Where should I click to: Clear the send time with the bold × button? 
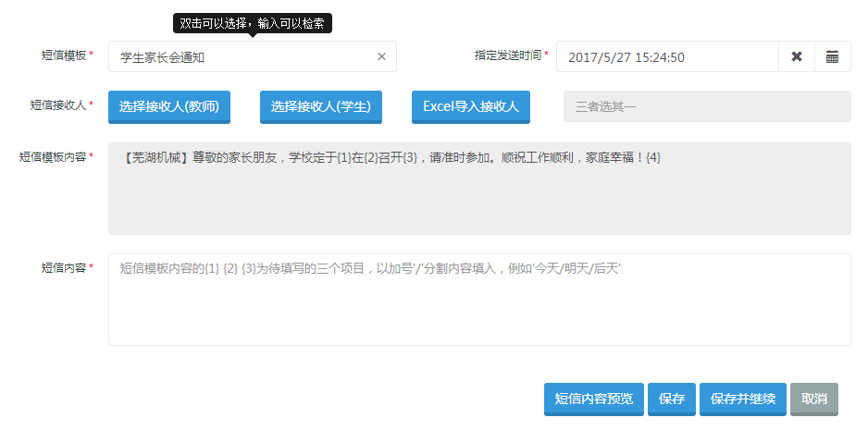(x=796, y=56)
